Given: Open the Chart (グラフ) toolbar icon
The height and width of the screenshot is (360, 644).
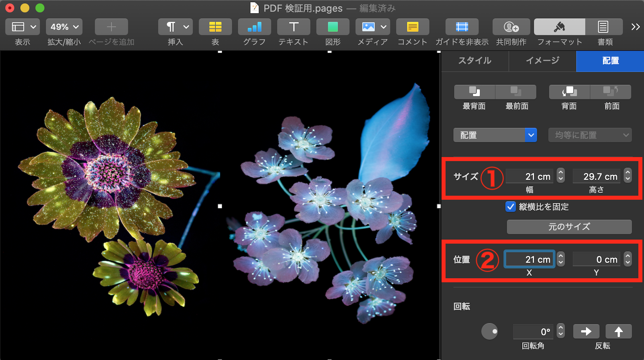Looking at the screenshot, I should click(x=254, y=27).
